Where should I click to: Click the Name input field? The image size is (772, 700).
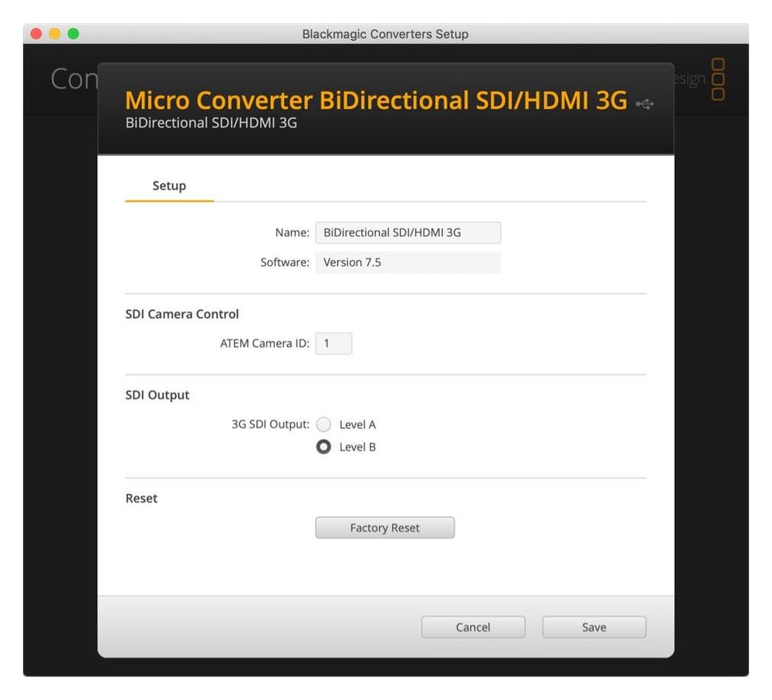coord(408,233)
